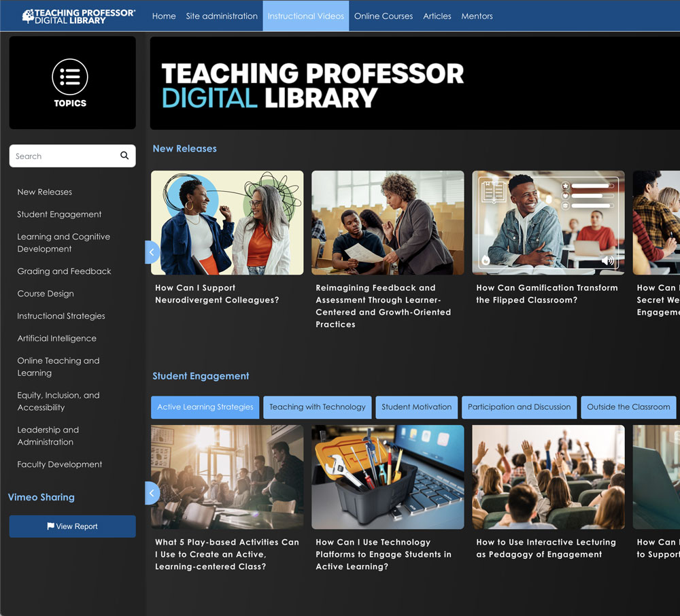
Task: Click the Topics list icon
Action: 70,76
